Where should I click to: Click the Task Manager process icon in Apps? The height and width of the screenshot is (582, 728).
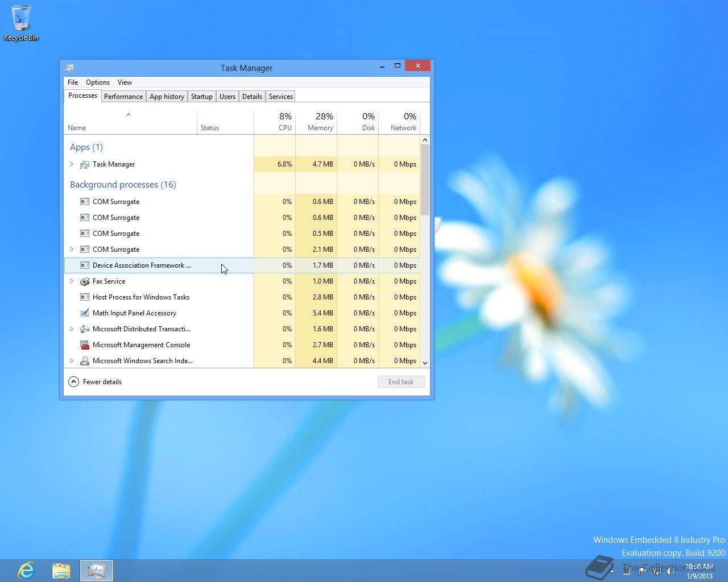tap(85, 164)
